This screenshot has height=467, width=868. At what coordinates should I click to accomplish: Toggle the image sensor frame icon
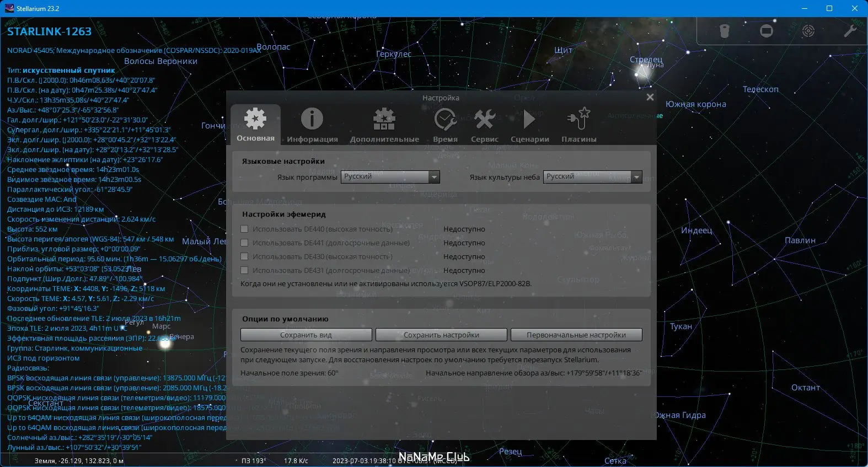click(767, 31)
